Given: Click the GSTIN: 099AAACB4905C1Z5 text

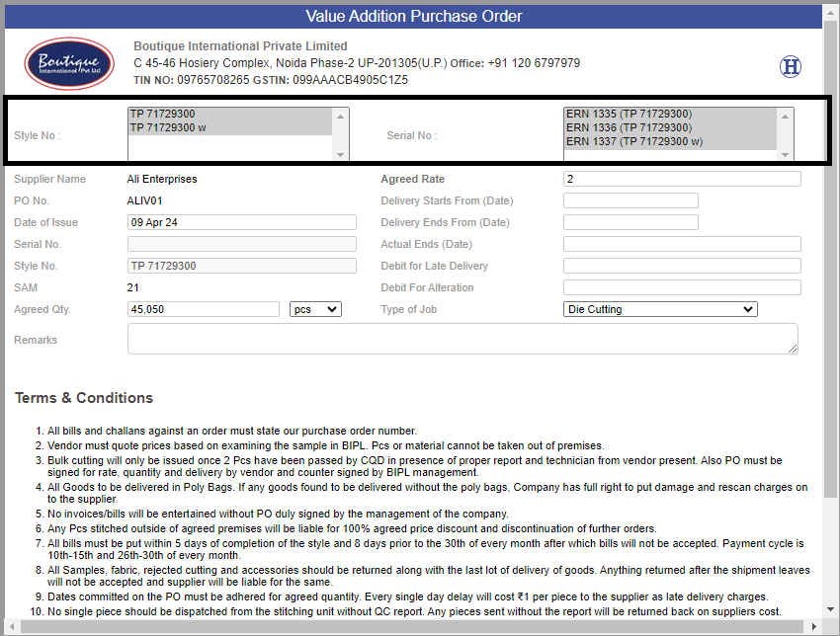Looking at the screenshot, I should click(x=330, y=80).
